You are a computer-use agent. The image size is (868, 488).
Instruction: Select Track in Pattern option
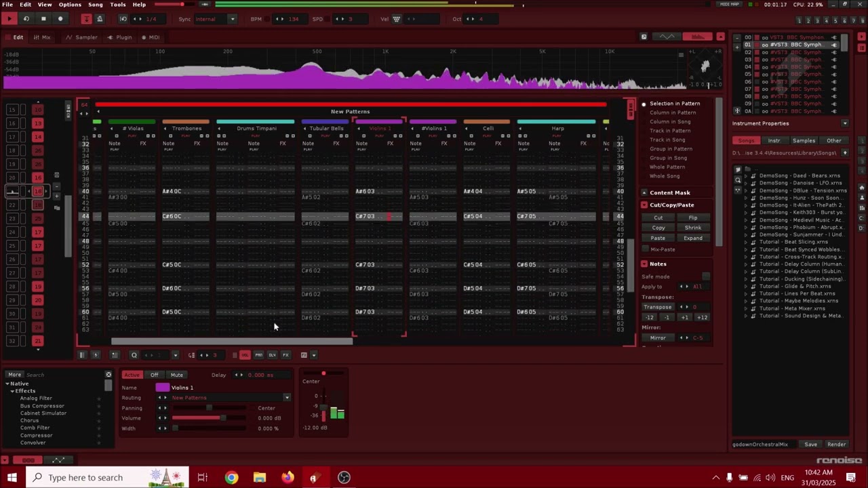click(670, 131)
